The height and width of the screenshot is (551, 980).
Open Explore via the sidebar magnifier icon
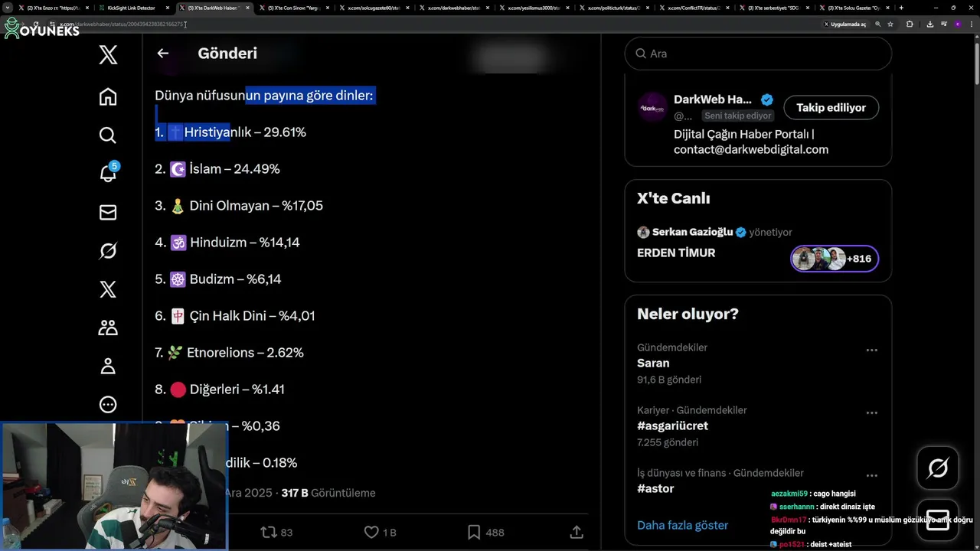108,135
